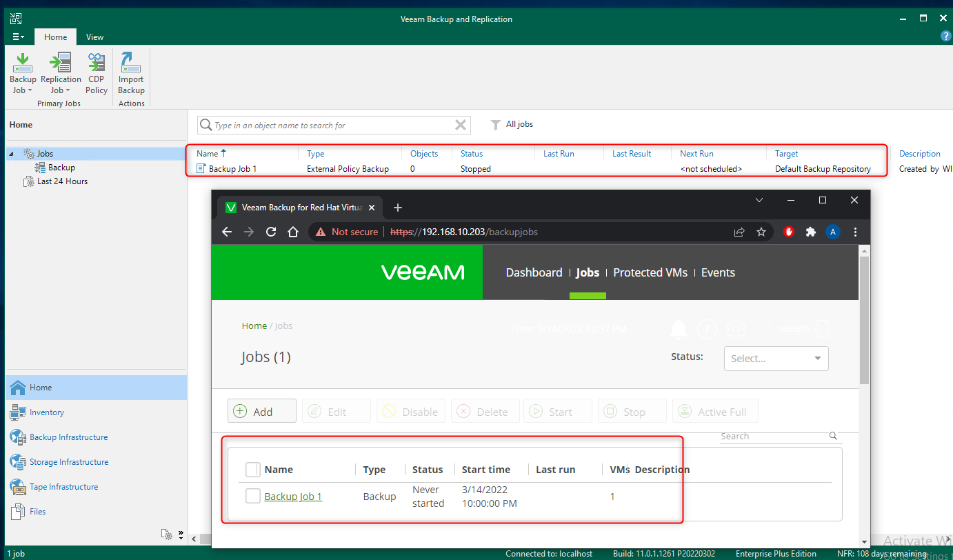Go to Protected VMs tab
The width and height of the screenshot is (953, 560).
[x=650, y=272]
